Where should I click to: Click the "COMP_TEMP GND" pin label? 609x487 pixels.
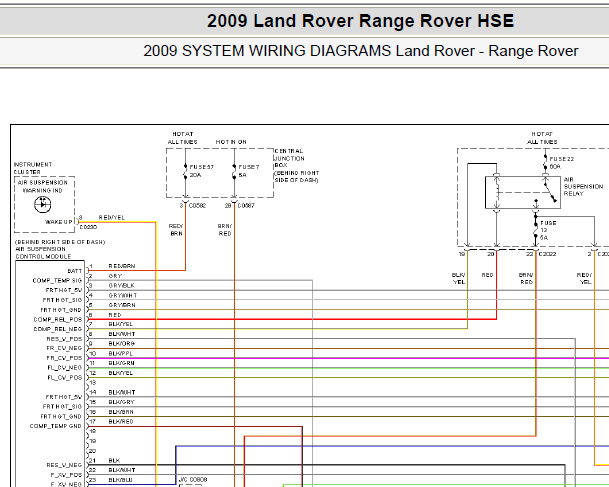click(56, 426)
